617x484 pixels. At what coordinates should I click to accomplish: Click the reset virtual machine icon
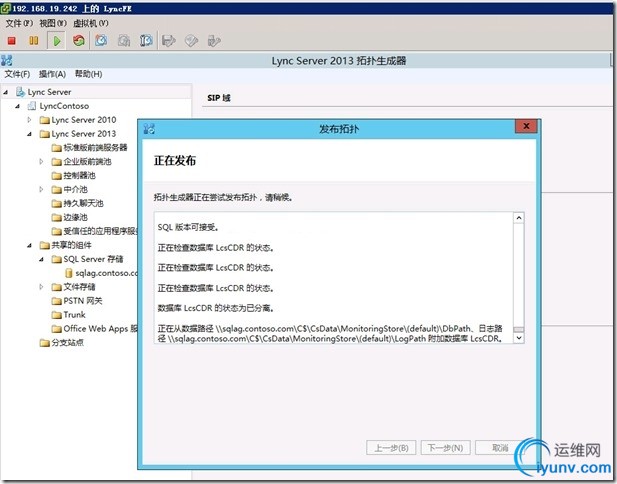point(79,40)
